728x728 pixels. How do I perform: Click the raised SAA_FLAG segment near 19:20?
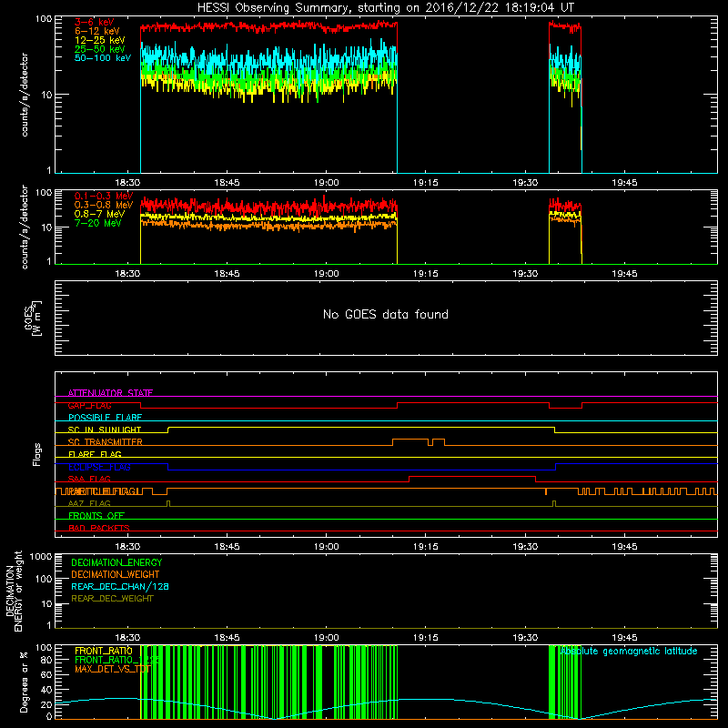pos(472,476)
